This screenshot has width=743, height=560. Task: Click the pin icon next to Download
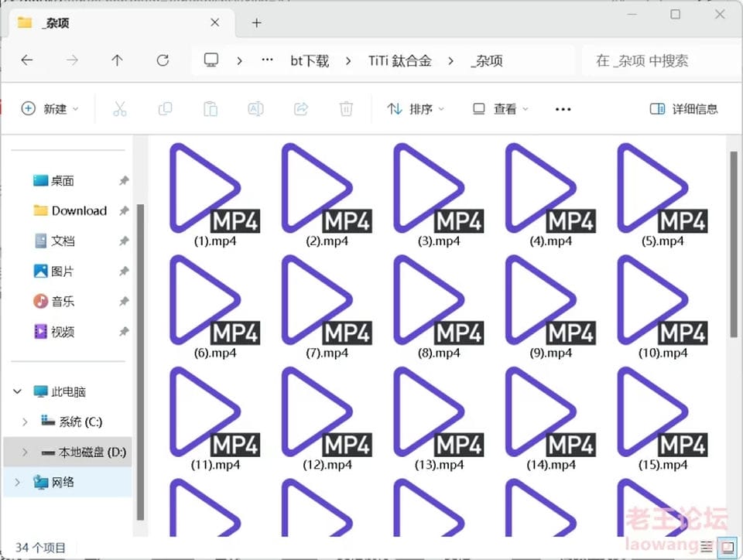[124, 210]
